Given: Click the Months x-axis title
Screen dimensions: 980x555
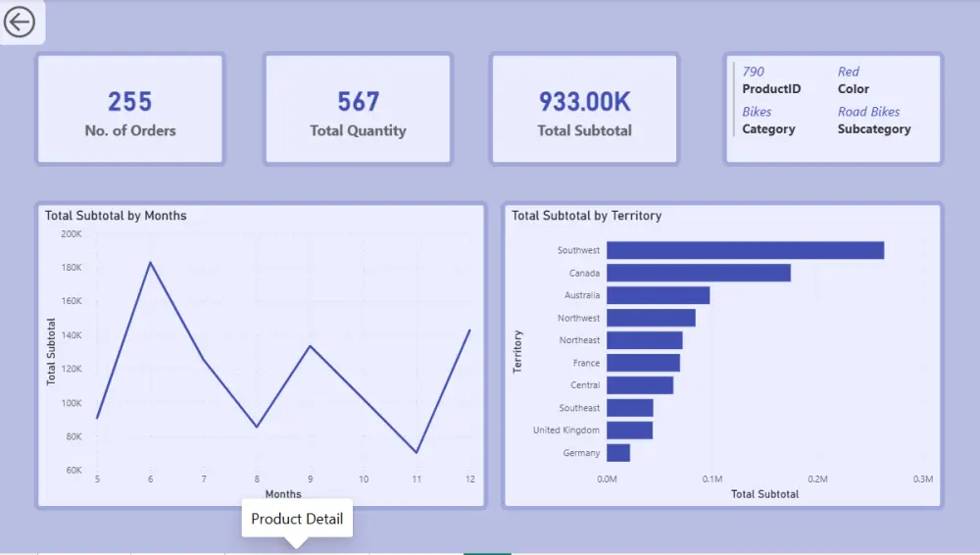Looking at the screenshot, I should coord(283,493).
